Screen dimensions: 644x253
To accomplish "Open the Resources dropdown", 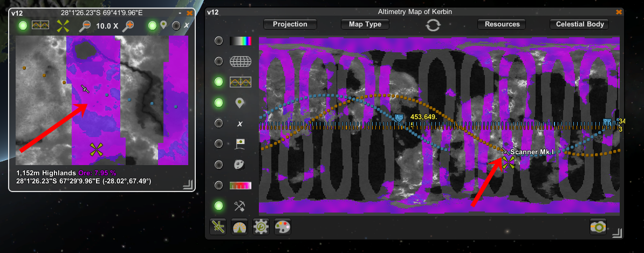I will (502, 24).
